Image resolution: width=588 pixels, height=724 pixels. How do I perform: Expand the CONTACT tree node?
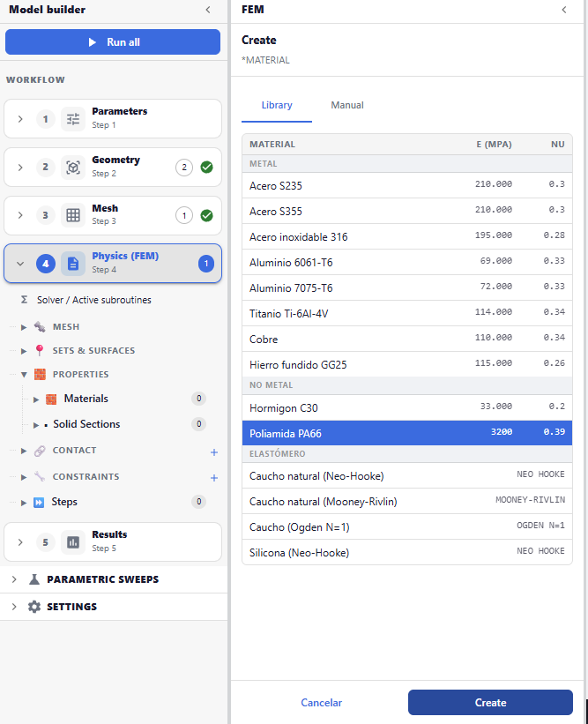[24, 452]
